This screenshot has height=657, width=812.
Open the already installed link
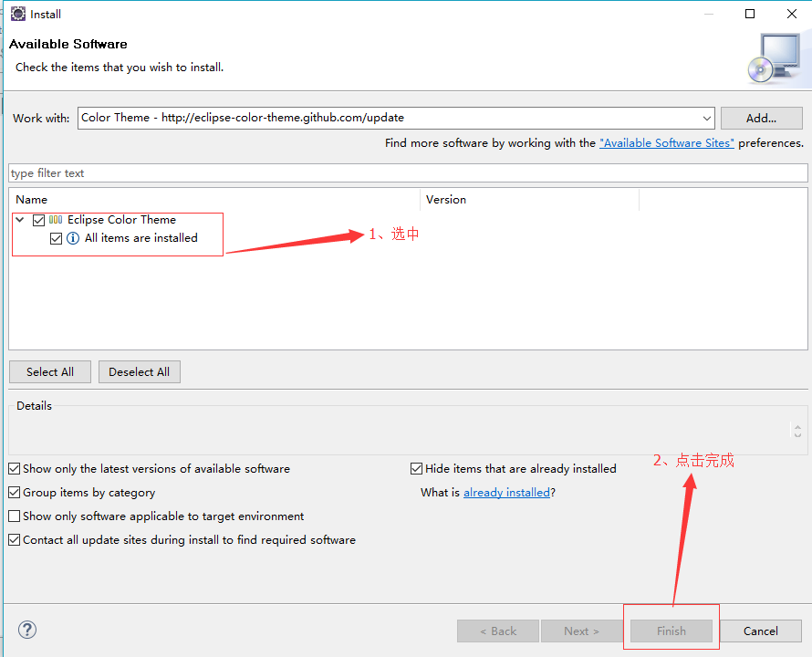pyautogui.click(x=506, y=492)
